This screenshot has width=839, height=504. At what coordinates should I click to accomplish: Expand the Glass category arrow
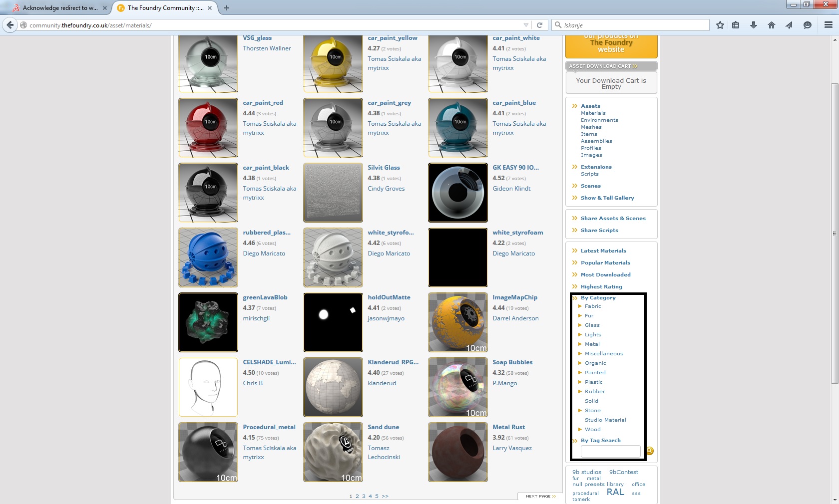pyautogui.click(x=580, y=325)
